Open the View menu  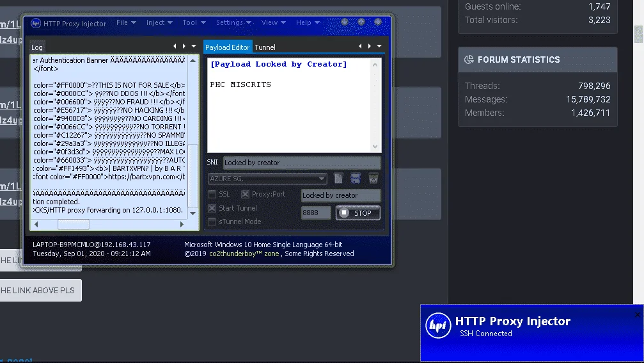273,22
